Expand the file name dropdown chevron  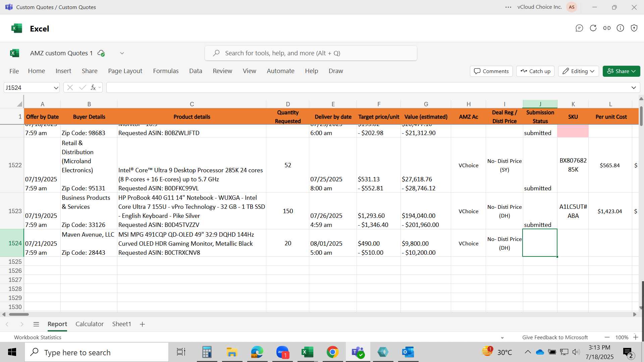tap(122, 53)
